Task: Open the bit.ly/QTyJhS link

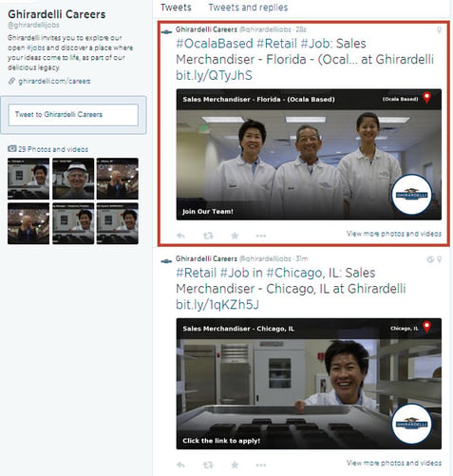Action: pos(214,75)
